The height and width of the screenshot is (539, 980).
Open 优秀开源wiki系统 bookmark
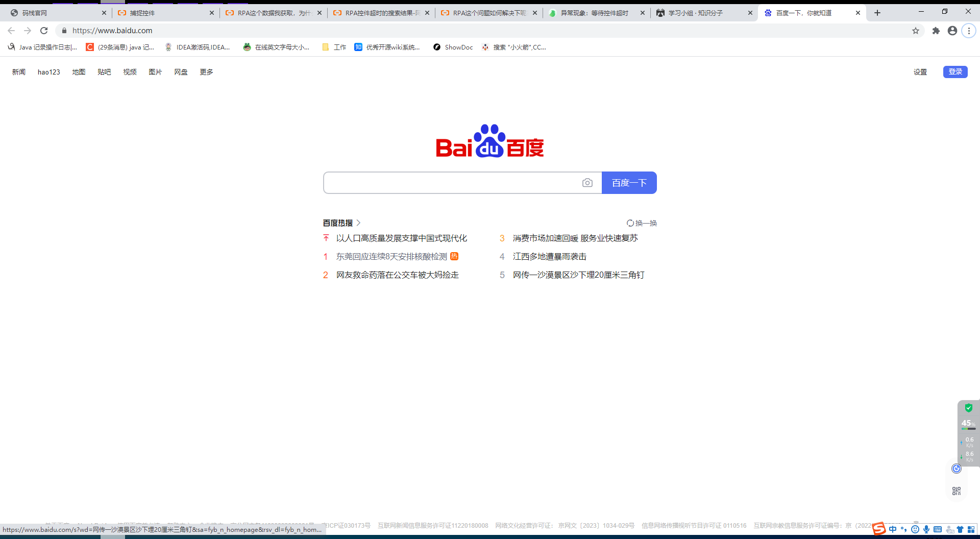[387, 47]
